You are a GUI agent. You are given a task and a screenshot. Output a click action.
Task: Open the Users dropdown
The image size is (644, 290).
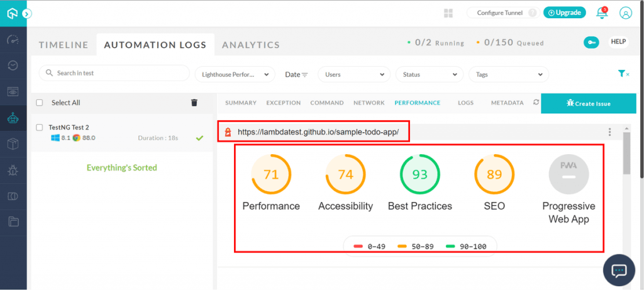pos(354,75)
